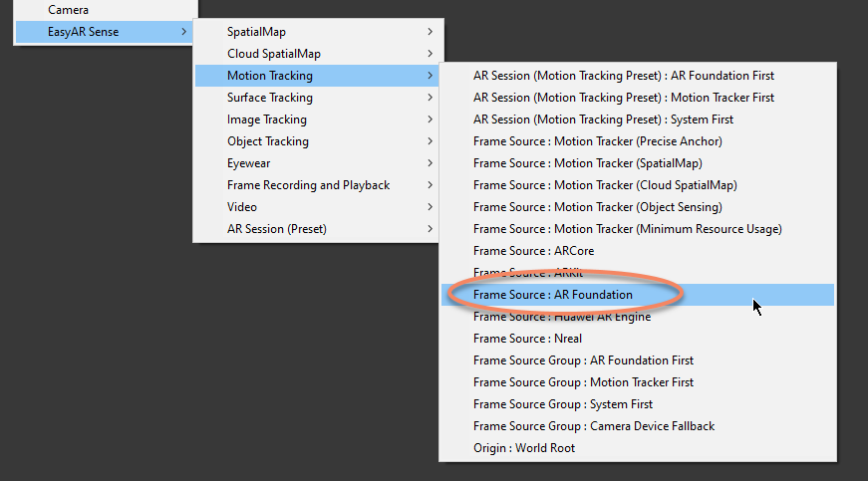Select the Motion Tracking menu item
The image size is (868, 481).
(318, 76)
